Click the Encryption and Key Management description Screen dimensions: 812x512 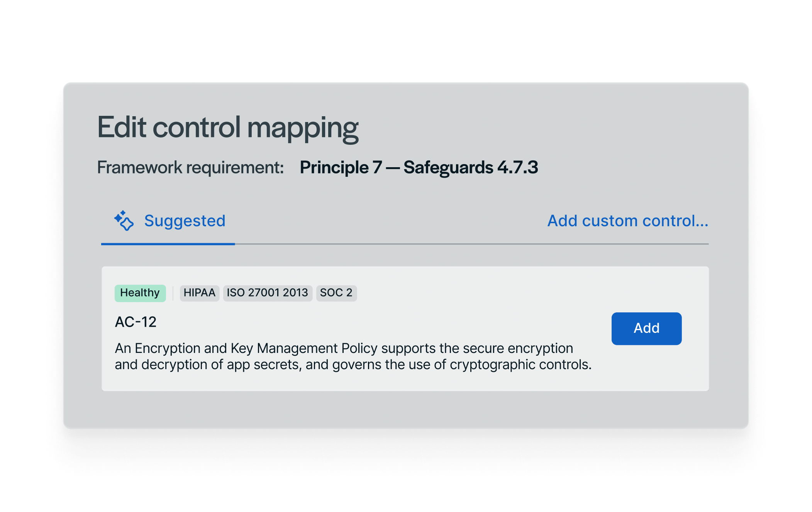click(344, 348)
